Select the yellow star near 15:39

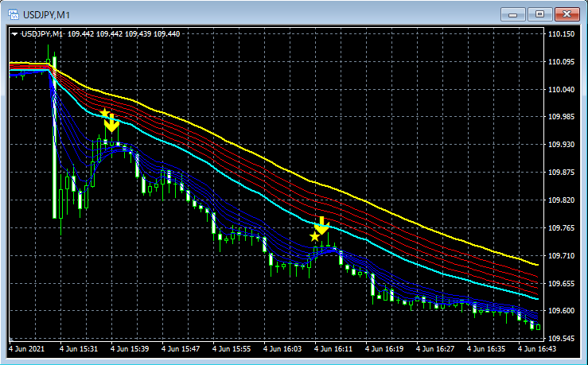(104, 113)
